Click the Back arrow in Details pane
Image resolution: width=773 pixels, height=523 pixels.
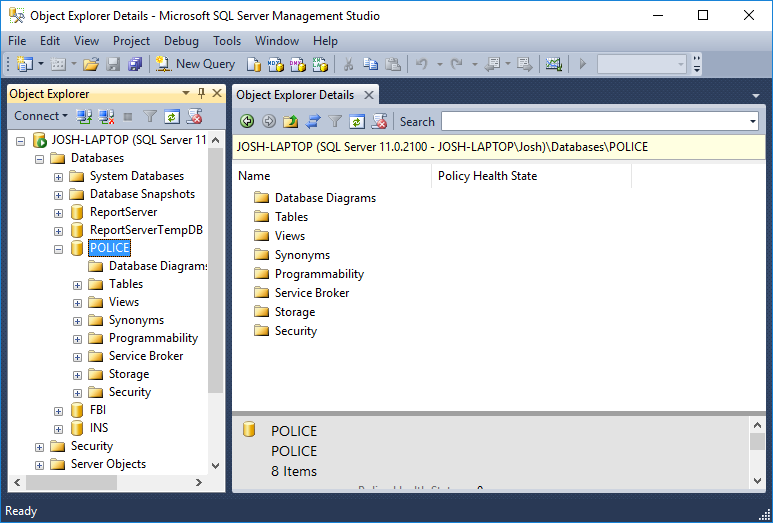246,121
